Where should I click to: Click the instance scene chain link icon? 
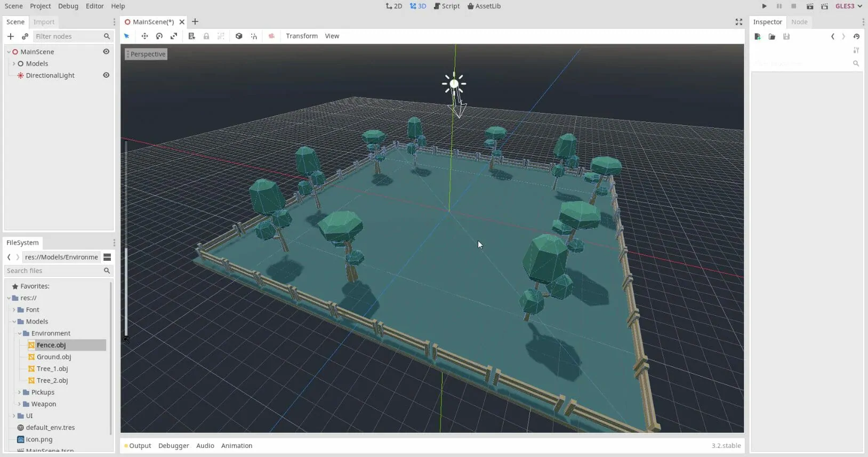coord(25,36)
